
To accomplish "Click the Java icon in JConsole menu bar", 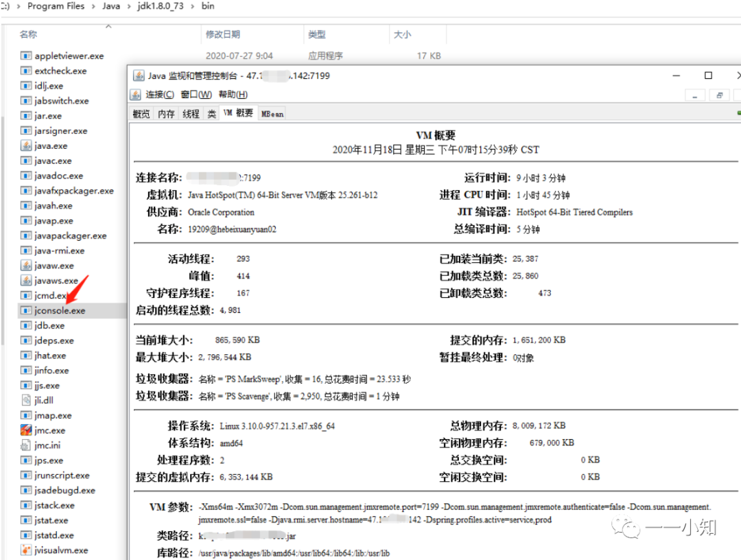I will (136, 95).
